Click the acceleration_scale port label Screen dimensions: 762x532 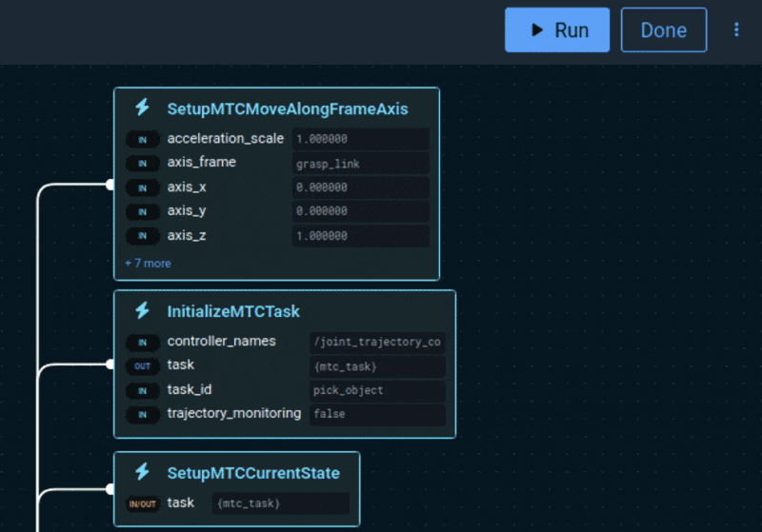click(x=226, y=138)
